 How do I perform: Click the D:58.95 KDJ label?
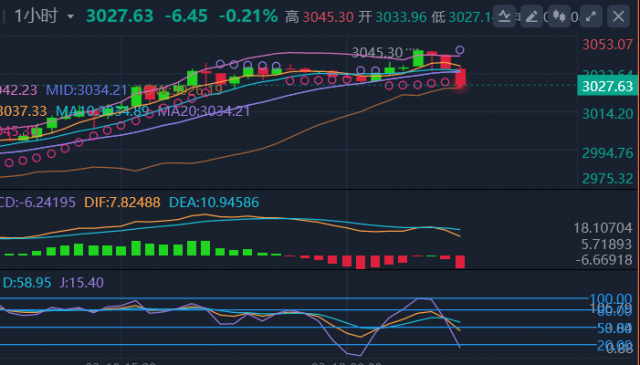(x=27, y=282)
